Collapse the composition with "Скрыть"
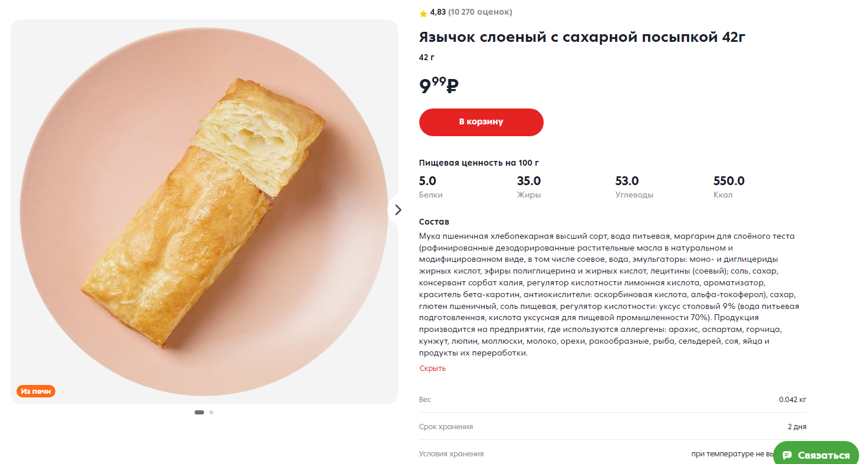The image size is (868, 464). point(432,368)
